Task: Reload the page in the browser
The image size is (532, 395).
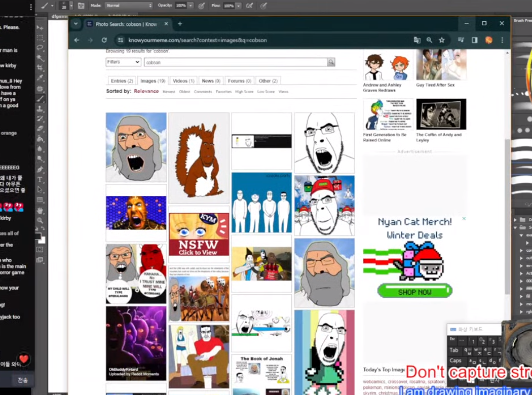Action: pos(104,40)
